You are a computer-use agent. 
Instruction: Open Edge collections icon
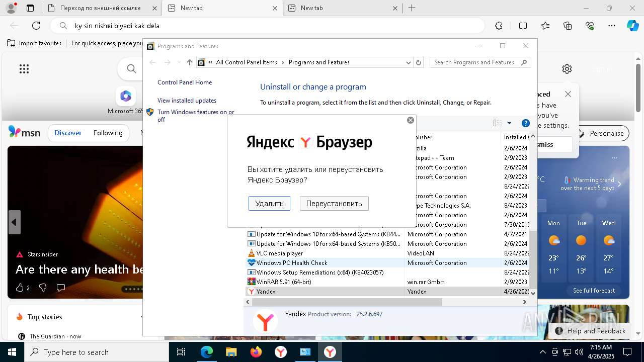568,26
